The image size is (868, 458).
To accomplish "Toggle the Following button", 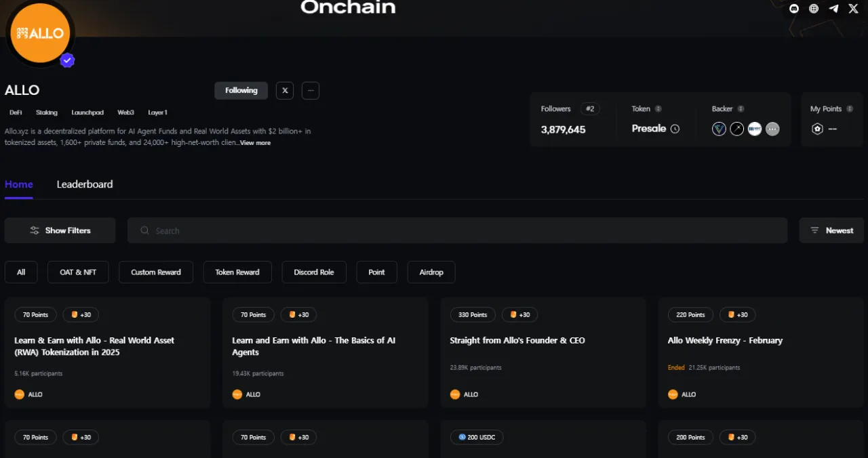I will point(241,91).
